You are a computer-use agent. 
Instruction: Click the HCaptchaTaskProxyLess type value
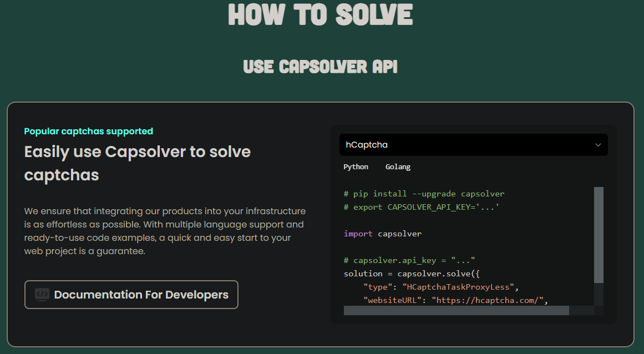click(x=461, y=287)
